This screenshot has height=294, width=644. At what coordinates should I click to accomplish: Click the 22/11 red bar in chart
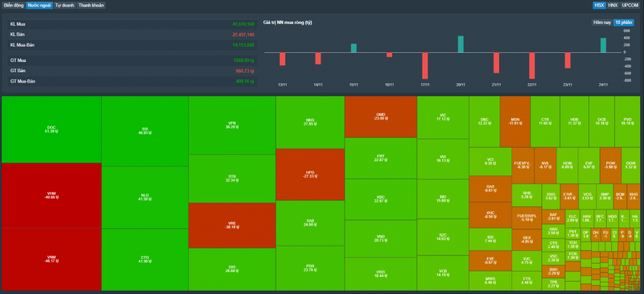532,66
